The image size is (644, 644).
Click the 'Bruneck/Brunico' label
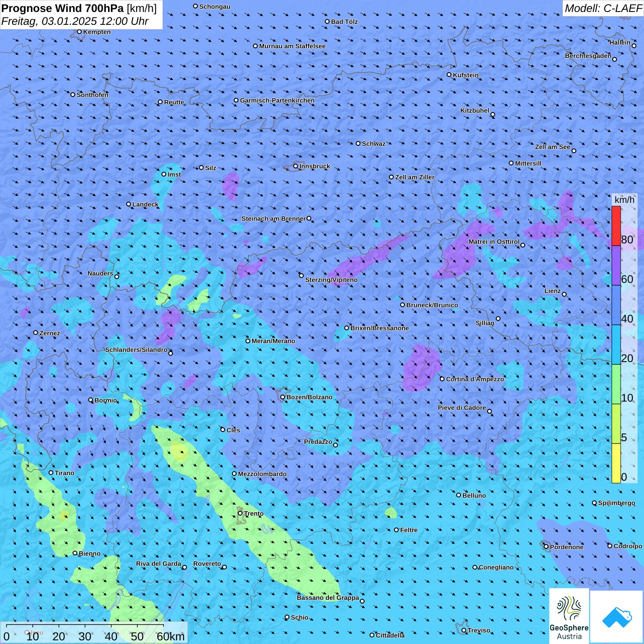(432, 305)
